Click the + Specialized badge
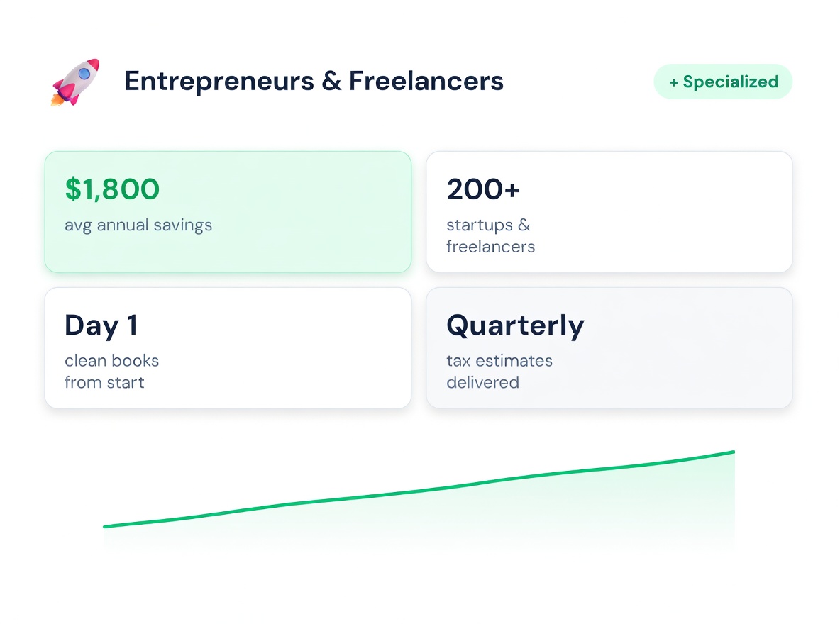The width and height of the screenshot is (840, 624). click(x=722, y=82)
